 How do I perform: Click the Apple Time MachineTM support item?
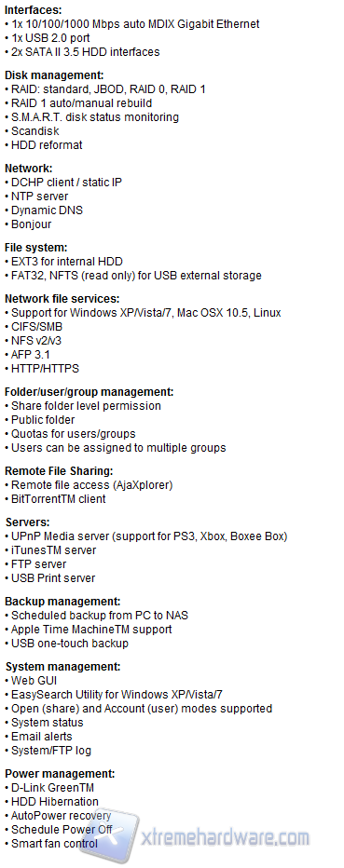88,630
